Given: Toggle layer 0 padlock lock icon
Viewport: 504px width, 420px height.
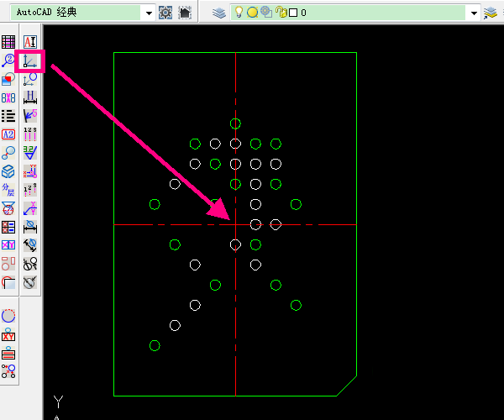Looking at the screenshot, I should click(281, 13).
